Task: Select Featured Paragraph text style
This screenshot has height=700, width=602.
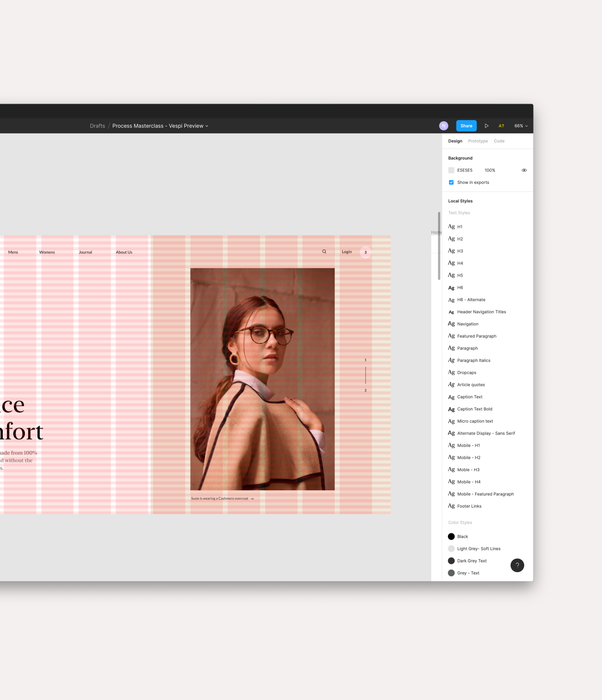Action: [x=487, y=336]
